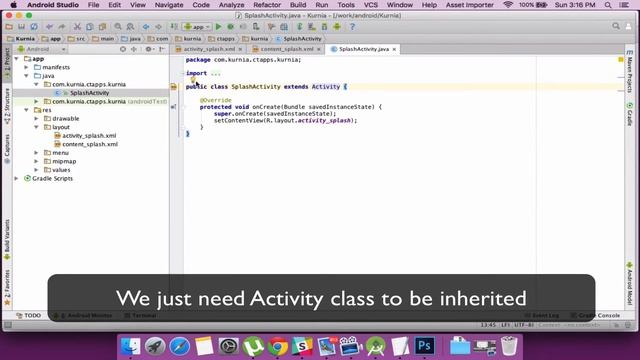Navigate Back with the blue arrow
640x360 pixels.
146,27
